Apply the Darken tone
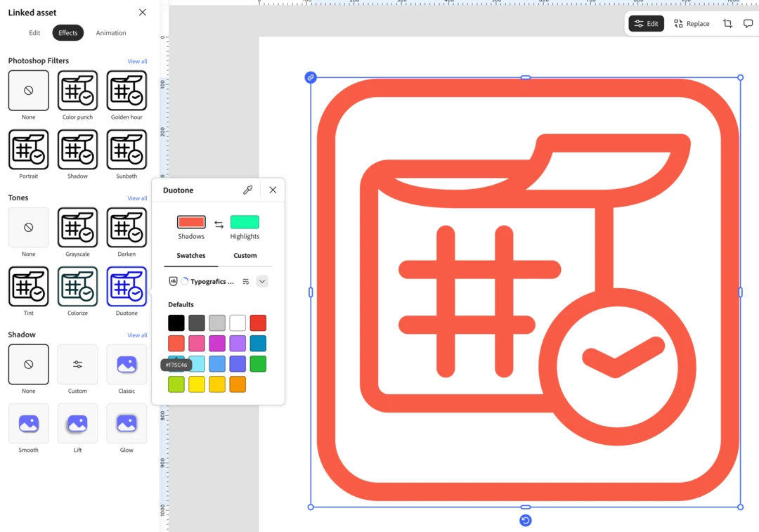This screenshot has width=759, height=532. point(126,228)
